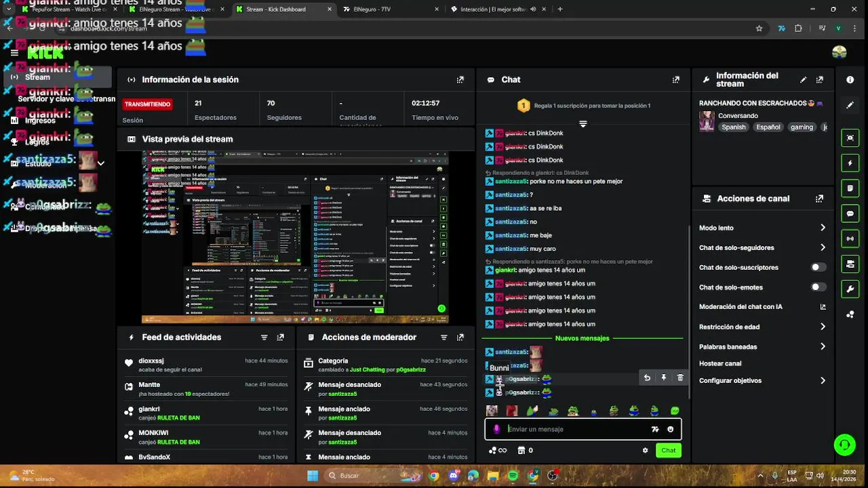This screenshot has width=868, height=488.
Task: Click Hostear canal
Action: click(x=720, y=363)
